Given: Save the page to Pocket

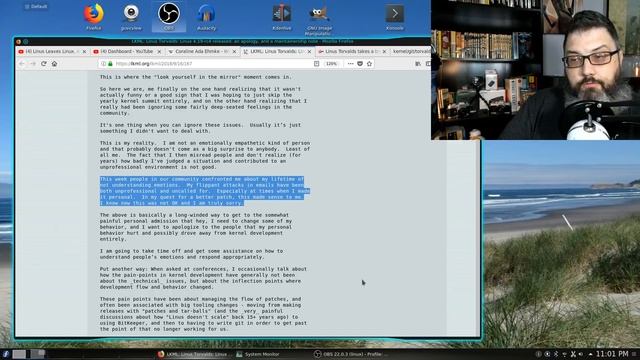Looking at the screenshot, I should [x=360, y=64].
